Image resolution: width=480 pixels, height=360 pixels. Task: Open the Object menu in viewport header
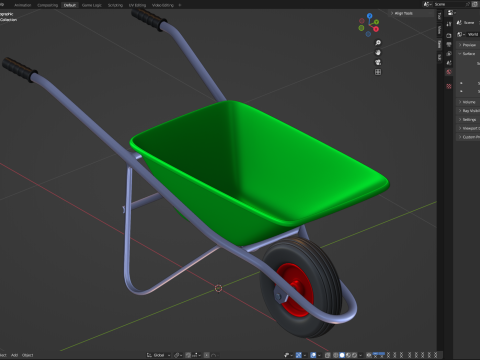point(27,355)
